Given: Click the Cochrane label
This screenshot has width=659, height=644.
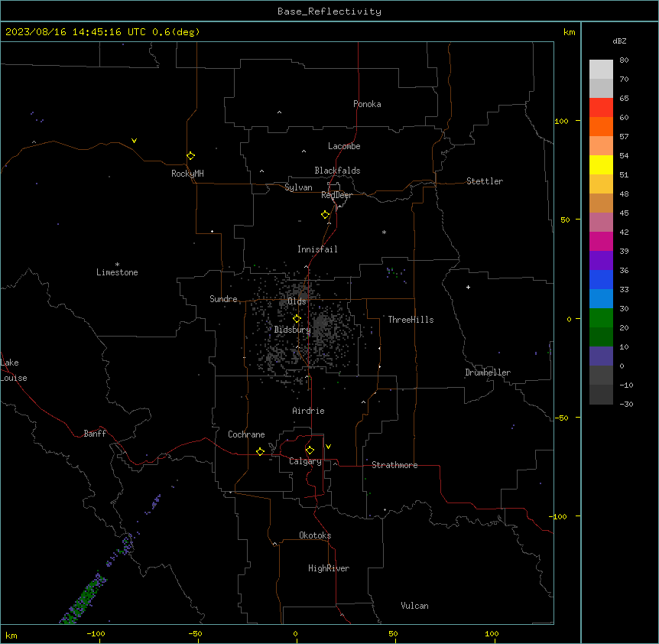Looking at the screenshot, I should 246,434.
